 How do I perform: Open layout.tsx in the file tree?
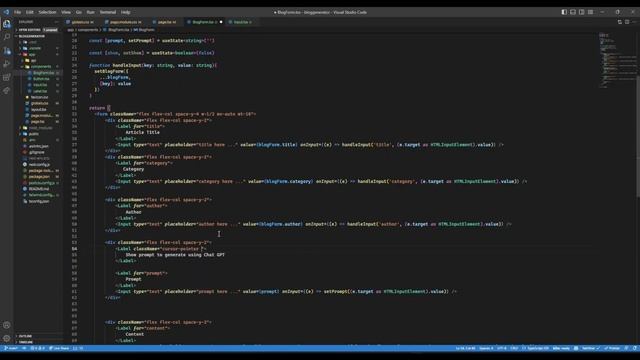39,109
